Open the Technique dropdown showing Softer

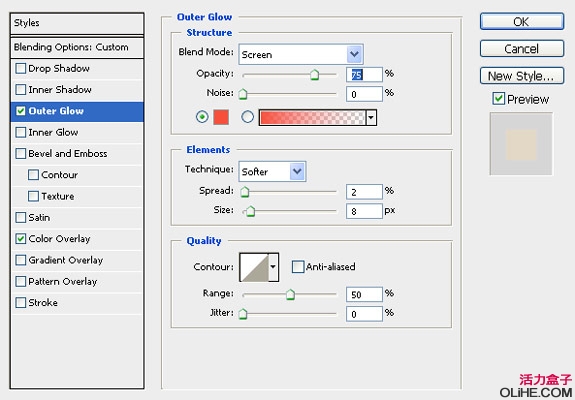272,171
